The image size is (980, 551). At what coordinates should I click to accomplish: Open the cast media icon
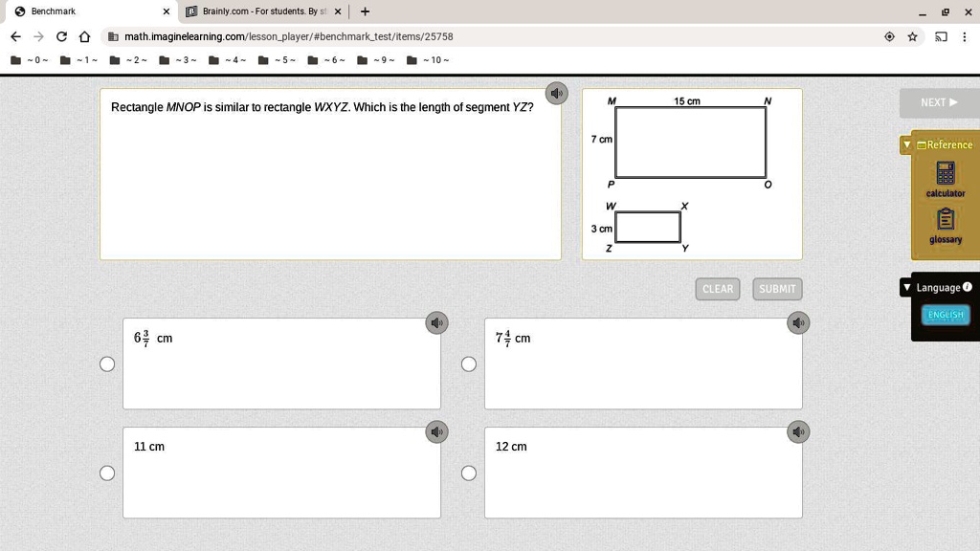(x=941, y=37)
